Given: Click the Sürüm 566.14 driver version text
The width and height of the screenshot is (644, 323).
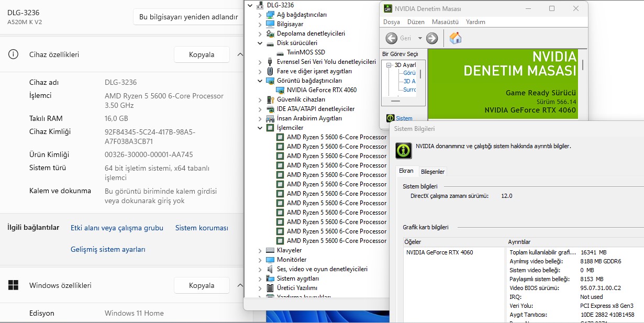Looking at the screenshot, I should point(556,102).
